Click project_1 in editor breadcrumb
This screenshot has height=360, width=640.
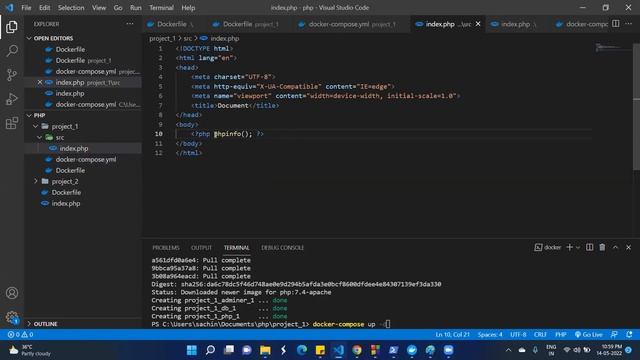pyautogui.click(x=162, y=38)
